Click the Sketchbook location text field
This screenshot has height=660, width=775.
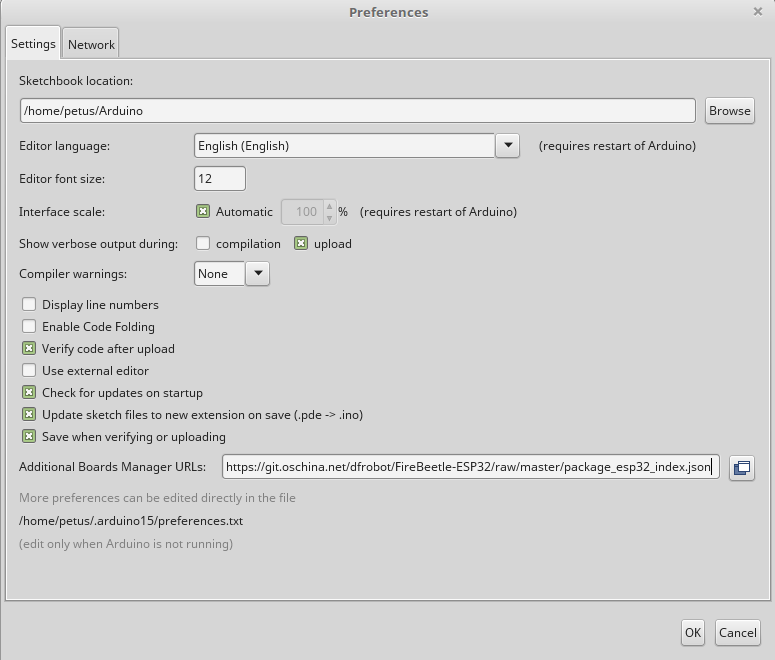pyautogui.click(x=358, y=111)
